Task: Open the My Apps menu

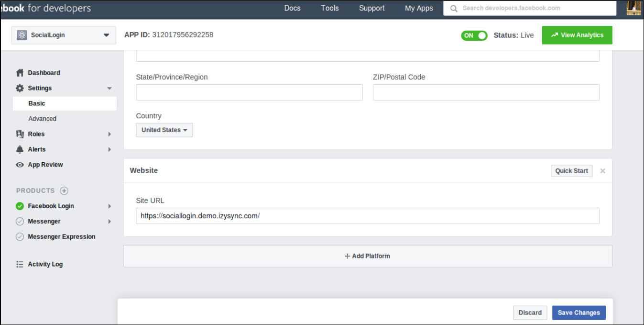Action: [419, 8]
